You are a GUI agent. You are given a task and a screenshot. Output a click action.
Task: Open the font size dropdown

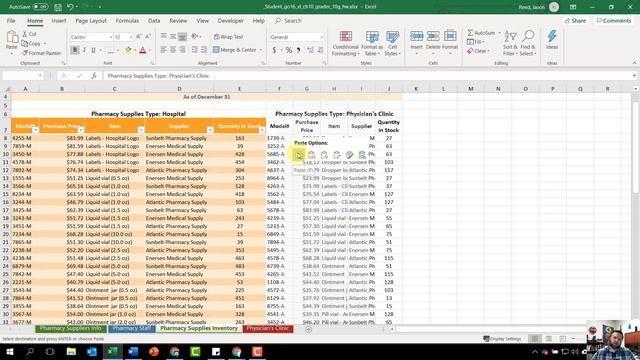point(131,37)
